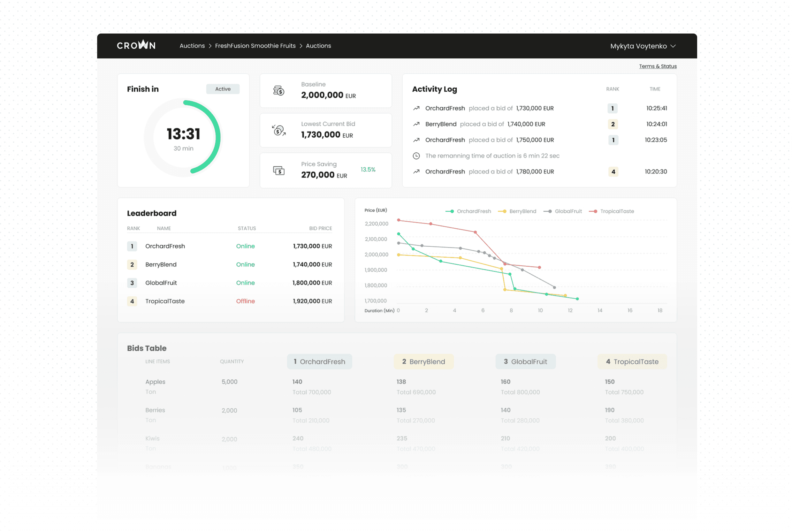This screenshot has height=532, width=792.
Task: Click the Lowest Current Bid icon
Action: point(278,130)
